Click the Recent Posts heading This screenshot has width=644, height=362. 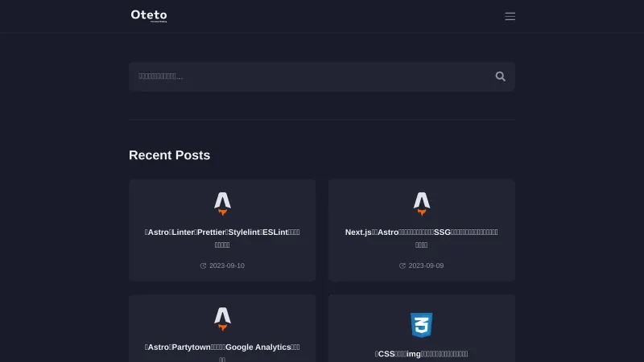click(169, 155)
